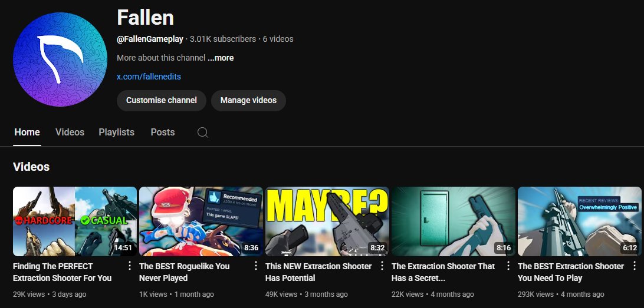Open title The Extraction Shooter That Has a Secret
644x308 pixels.
pos(443,272)
